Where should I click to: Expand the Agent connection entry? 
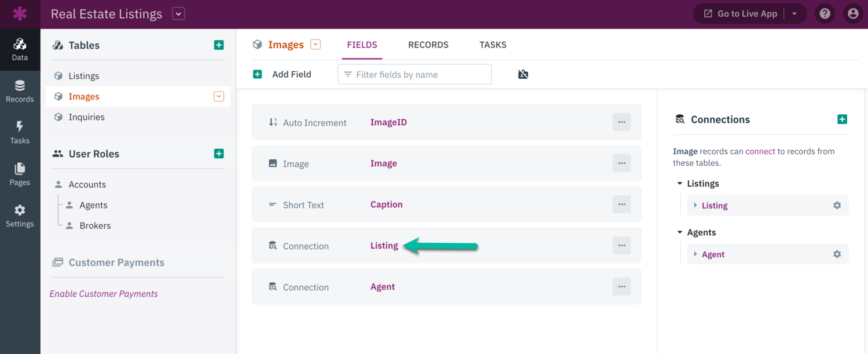click(696, 254)
